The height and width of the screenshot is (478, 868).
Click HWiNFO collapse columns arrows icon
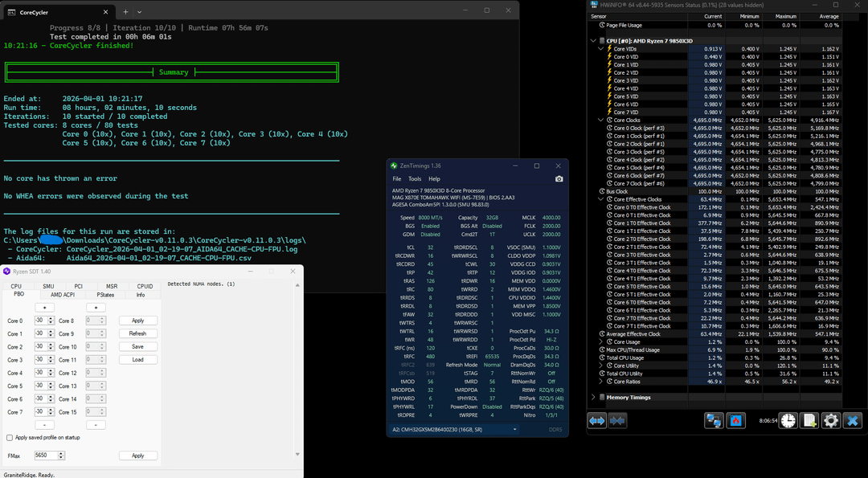pyautogui.click(x=617, y=420)
